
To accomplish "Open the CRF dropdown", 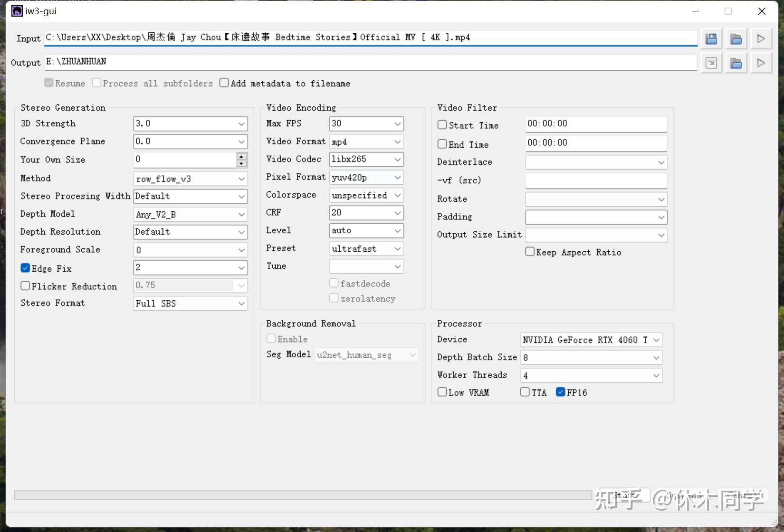I will tap(366, 213).
